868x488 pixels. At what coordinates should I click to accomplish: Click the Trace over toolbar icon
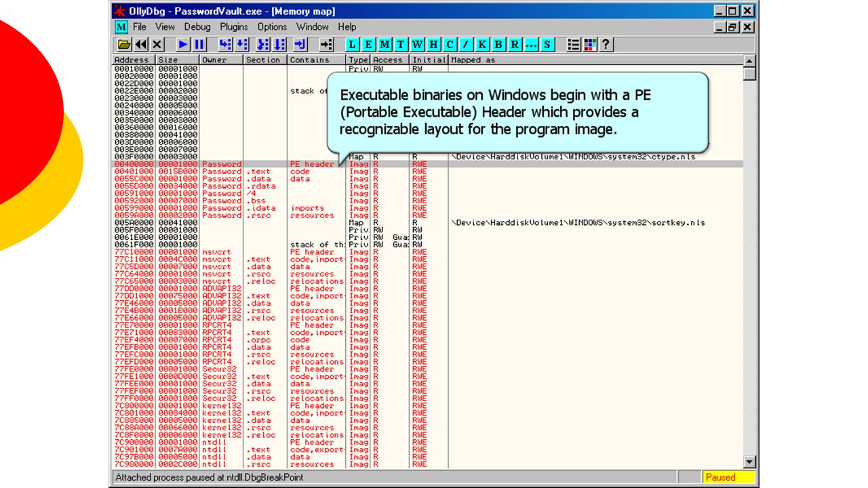point(280,45)
